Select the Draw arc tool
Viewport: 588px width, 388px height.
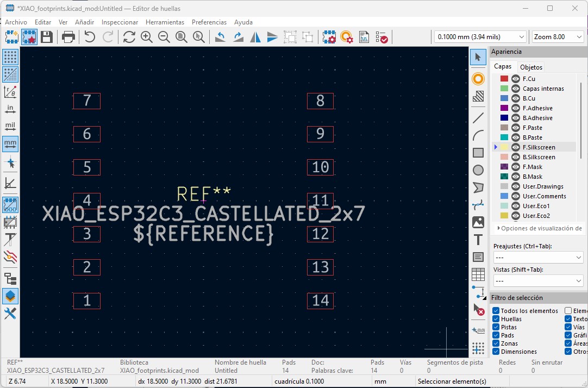coord(478,135)
